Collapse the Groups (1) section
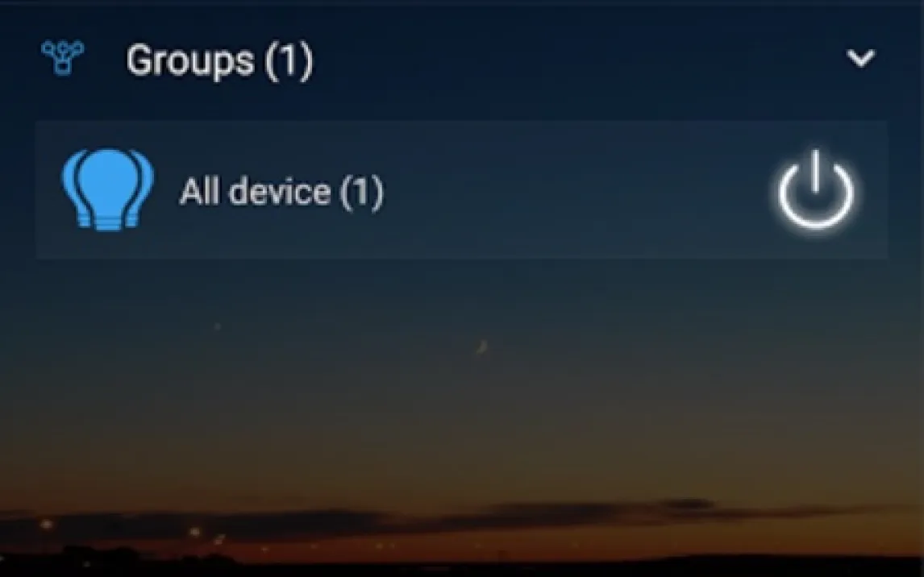This screenshot has height=577, width=924. click(860, 58)
